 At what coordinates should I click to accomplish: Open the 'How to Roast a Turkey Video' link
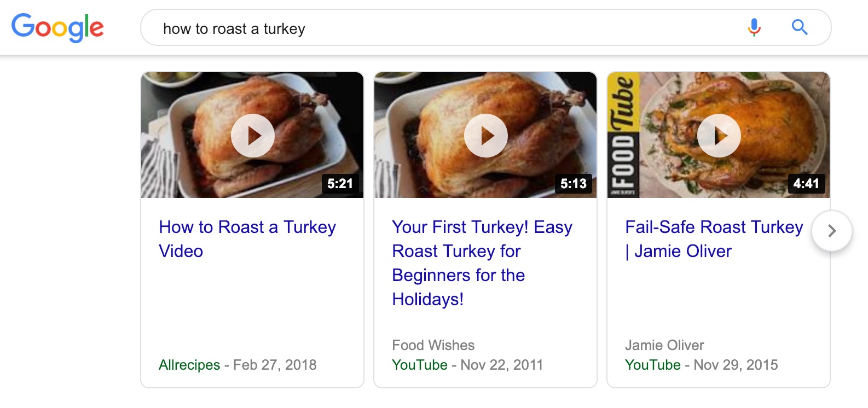tap(247, 239)
